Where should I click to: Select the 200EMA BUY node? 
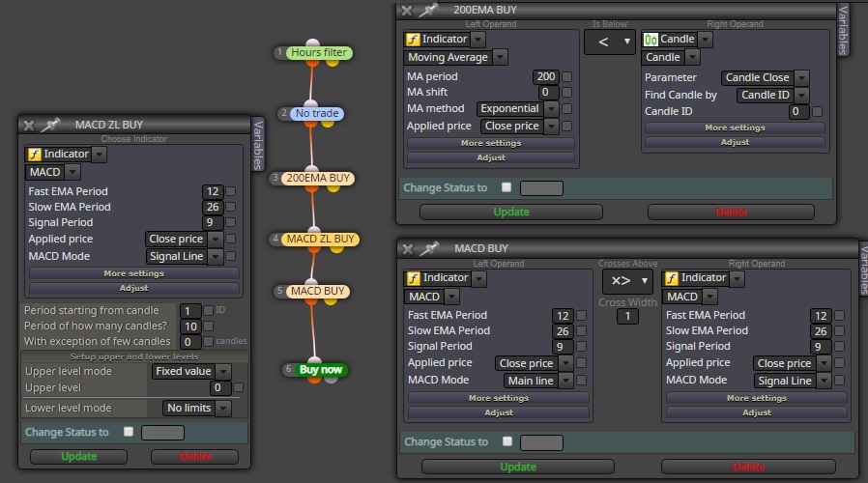click(318, 178)
